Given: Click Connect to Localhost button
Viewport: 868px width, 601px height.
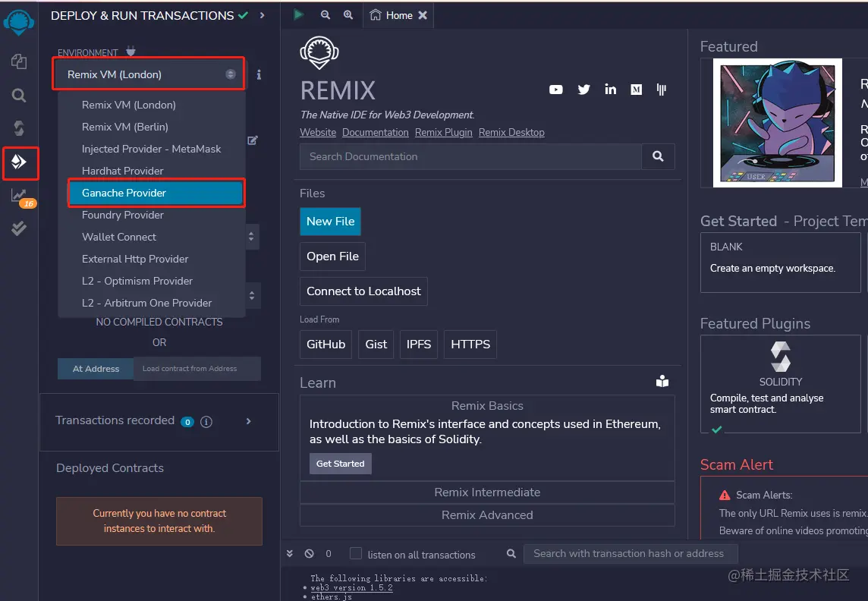Looking at the screenshot, I should pos(363,291).
